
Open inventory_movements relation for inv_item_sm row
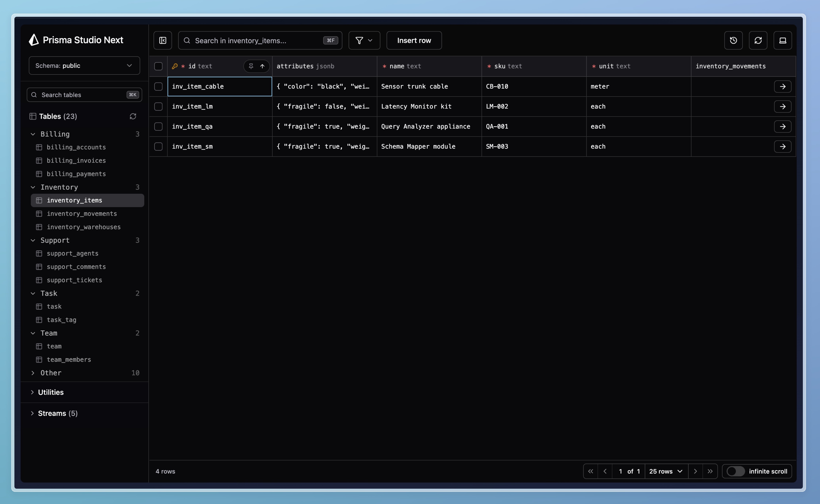pos(783,146)
